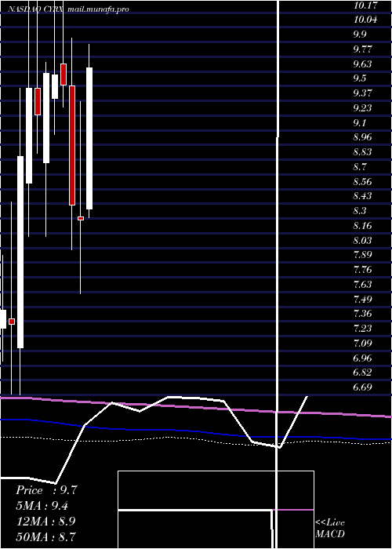
Task: Click the 7.63 price axis label
Action: tap(362, 284)
